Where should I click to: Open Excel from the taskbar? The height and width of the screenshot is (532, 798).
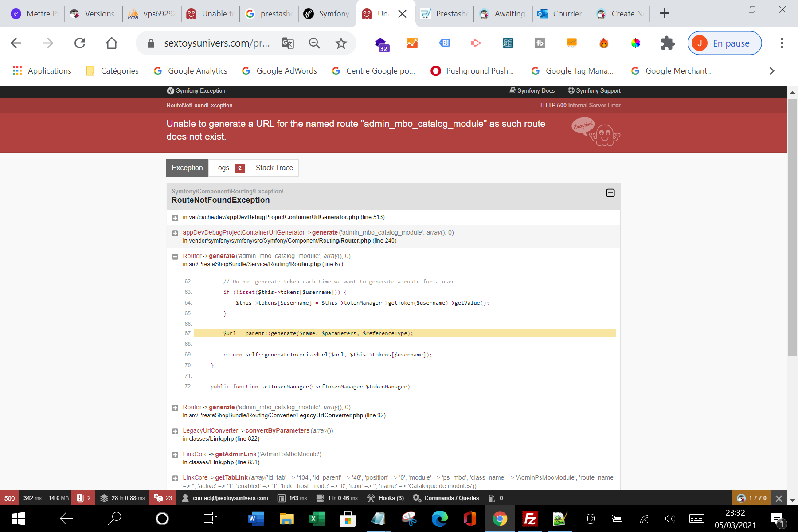(x=316, y=519)
